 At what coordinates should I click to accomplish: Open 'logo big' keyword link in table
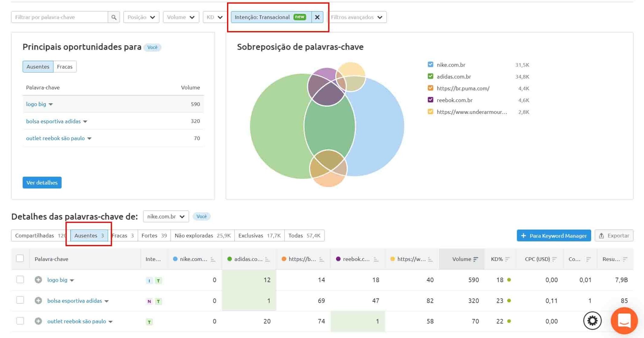click(57, 280)
